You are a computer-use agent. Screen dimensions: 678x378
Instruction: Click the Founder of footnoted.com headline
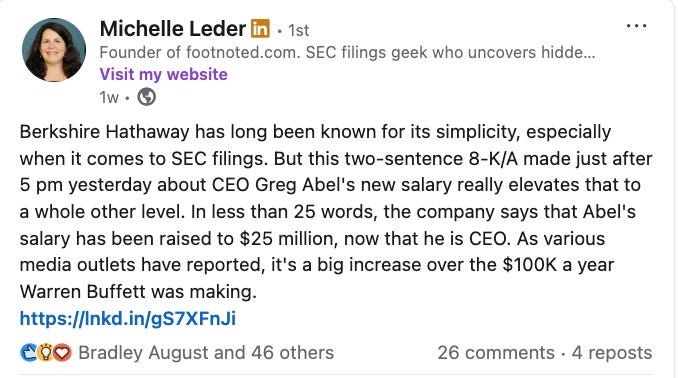[347, 52]
